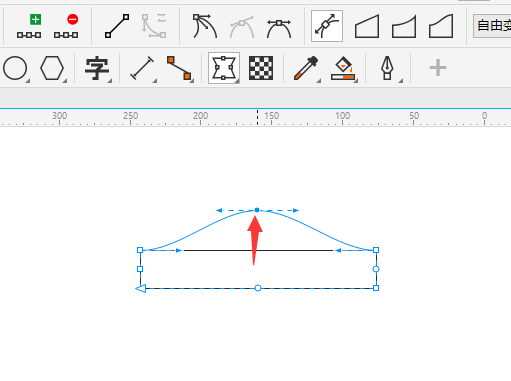Toggle the Envelope tool button
Image resolution: width=511 pixels, height=381 pixels.
[224, 68]
